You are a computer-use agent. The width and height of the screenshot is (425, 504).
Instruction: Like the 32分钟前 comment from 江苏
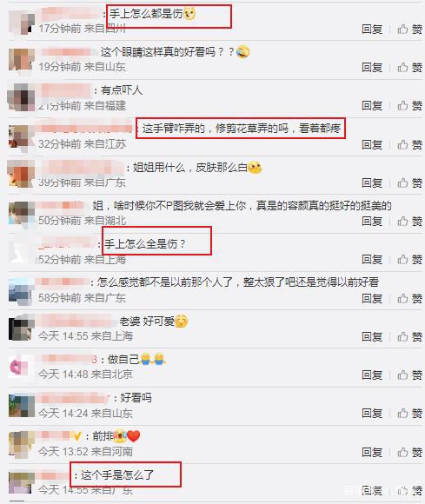click(409, 144)
